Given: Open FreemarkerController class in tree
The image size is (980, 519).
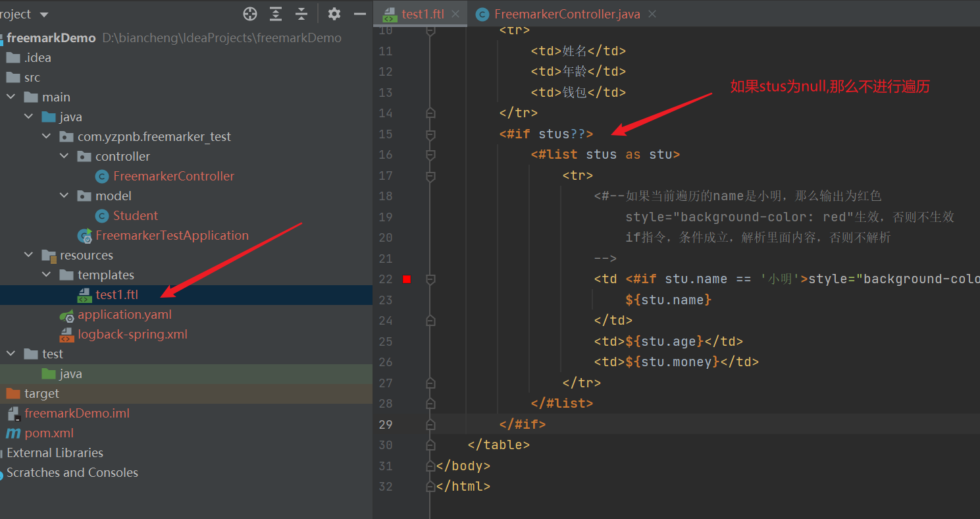Looking at the screenshot, I should tap(174, 176).
